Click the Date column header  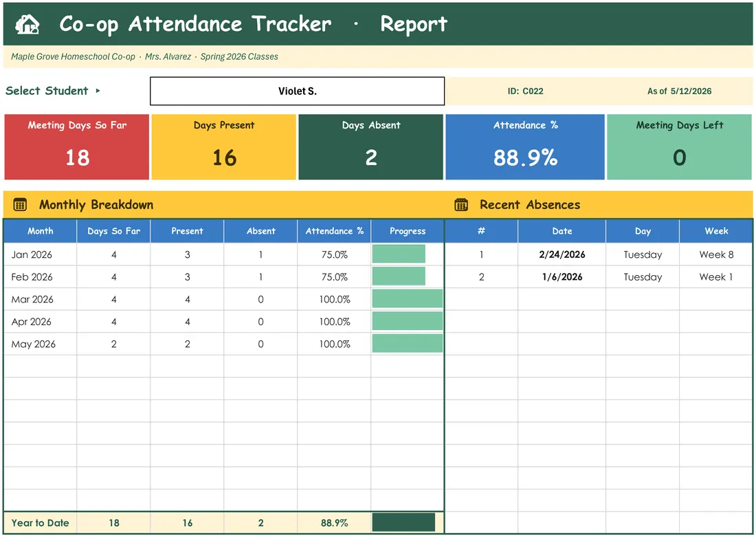point(562,231)
